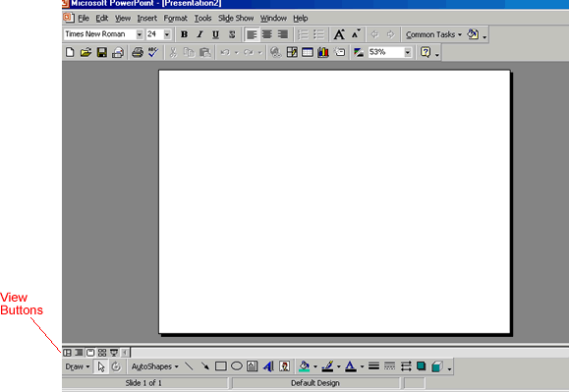Increase font size with large A
The width and height of the screenshot is (569, 392).
coord(339,34)
